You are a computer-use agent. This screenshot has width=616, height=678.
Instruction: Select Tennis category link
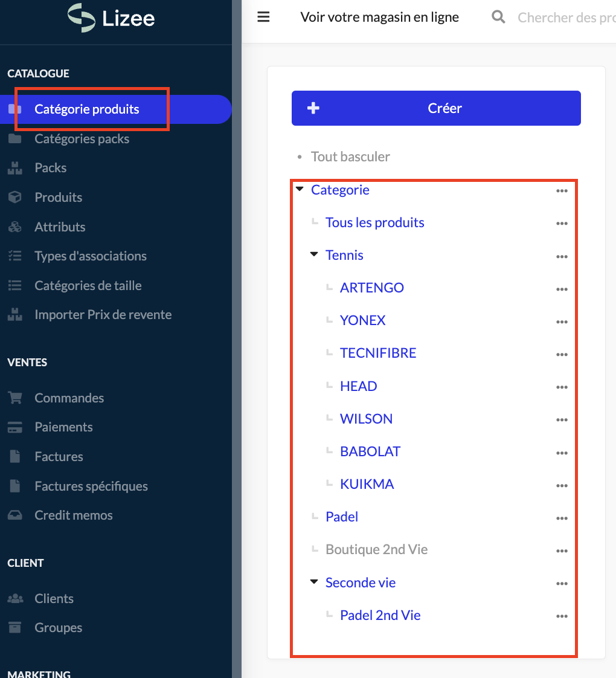point(344,255)
